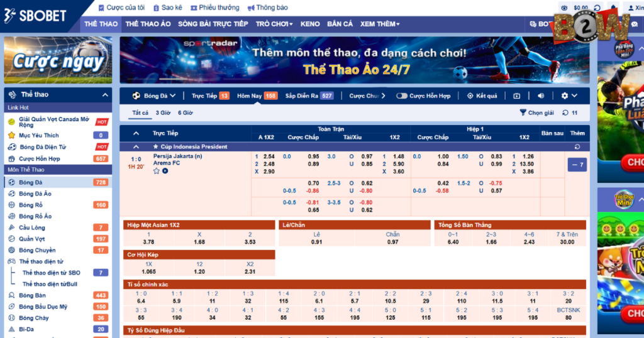Viewport: 644px width, 338px height.
Task: Select 6 Giờ time filter
Action: point(186,113)
